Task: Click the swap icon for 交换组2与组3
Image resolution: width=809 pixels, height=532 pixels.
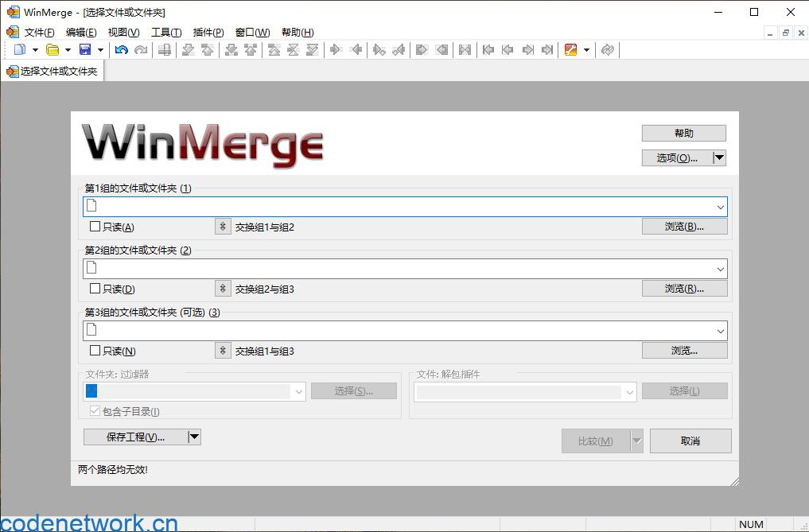Action: coord(223,289)
